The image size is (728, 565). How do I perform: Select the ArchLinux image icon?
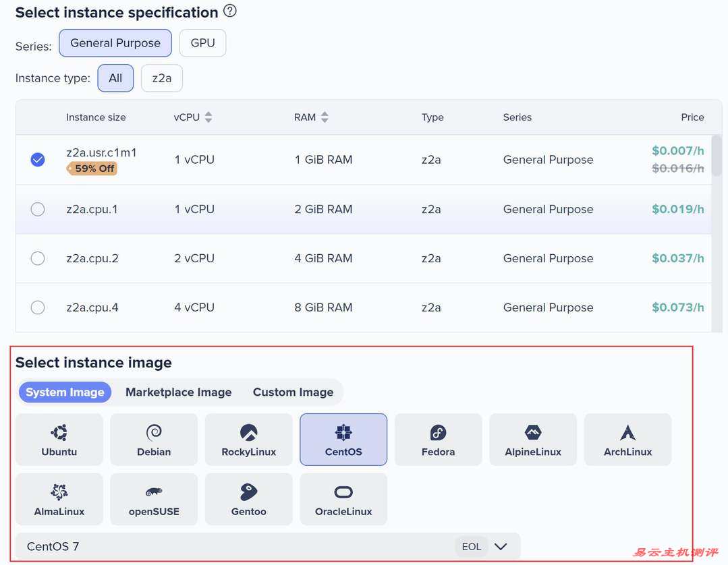pos(627,440)
